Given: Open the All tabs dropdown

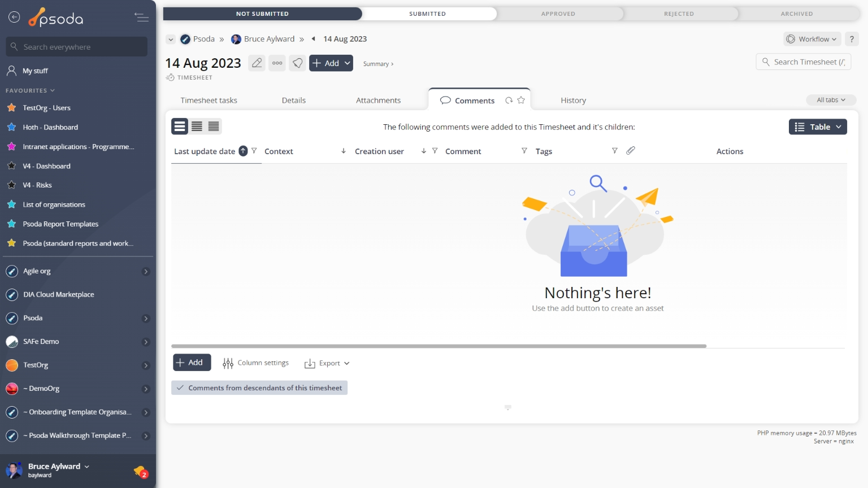Looking at the screenshot, I should pyautogui.click(x=831, y=100).
